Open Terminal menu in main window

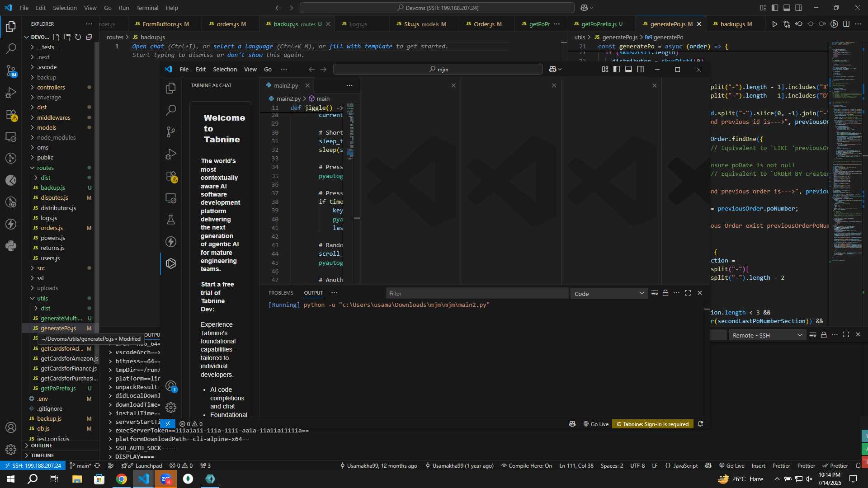pos(147,8)
